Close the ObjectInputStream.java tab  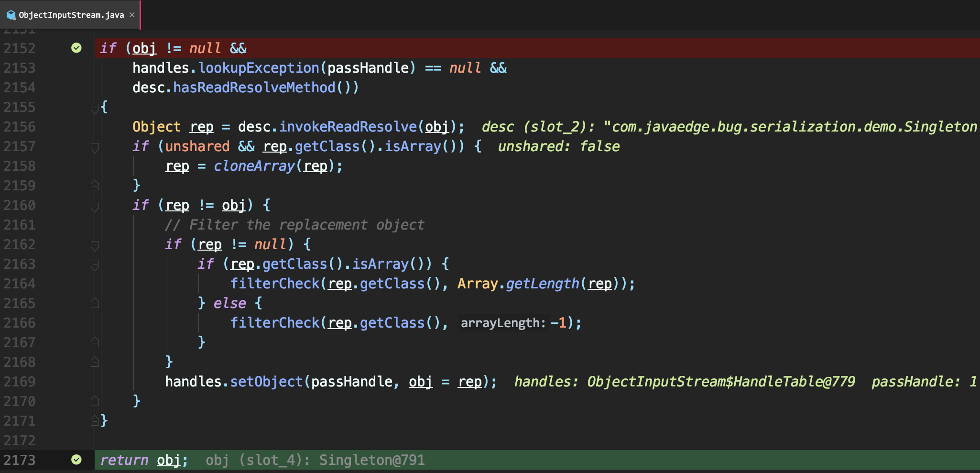pos(132,15)
